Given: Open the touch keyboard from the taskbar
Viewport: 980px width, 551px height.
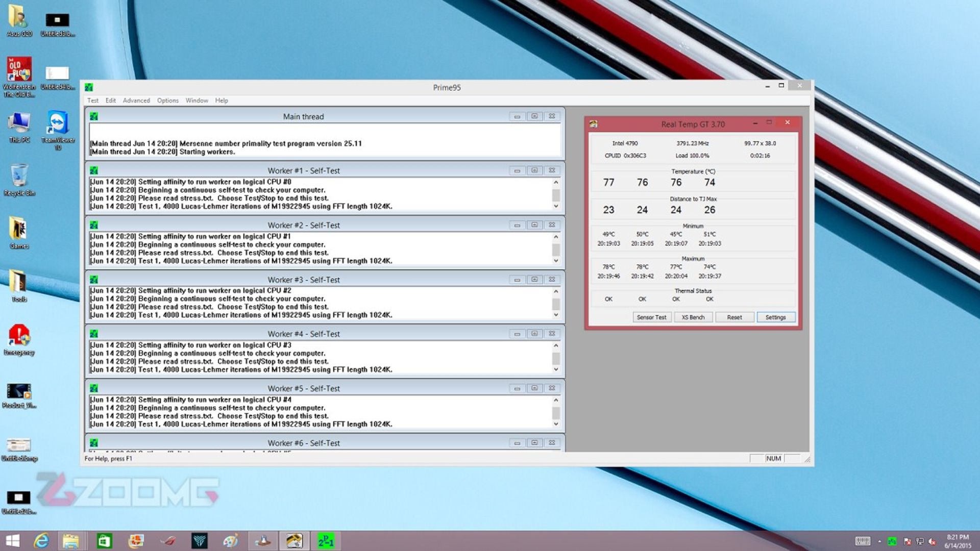Looking at the screenshot, I should [863, 541].
